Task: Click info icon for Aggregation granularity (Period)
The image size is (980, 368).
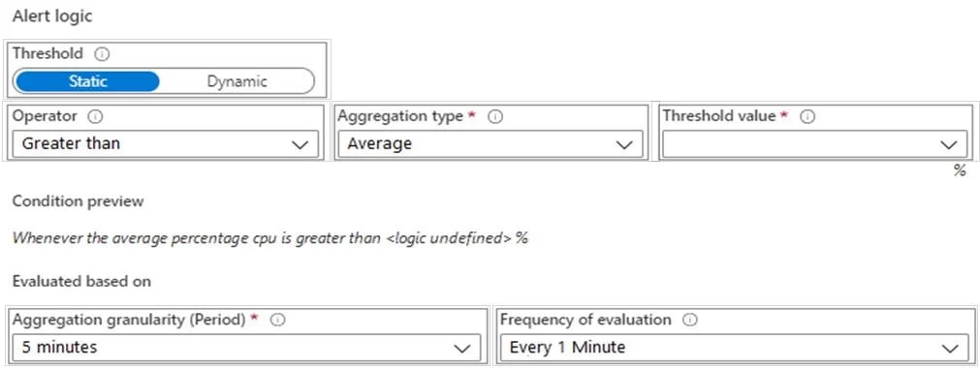Action: pyautogui.click(x=279, y=320)
